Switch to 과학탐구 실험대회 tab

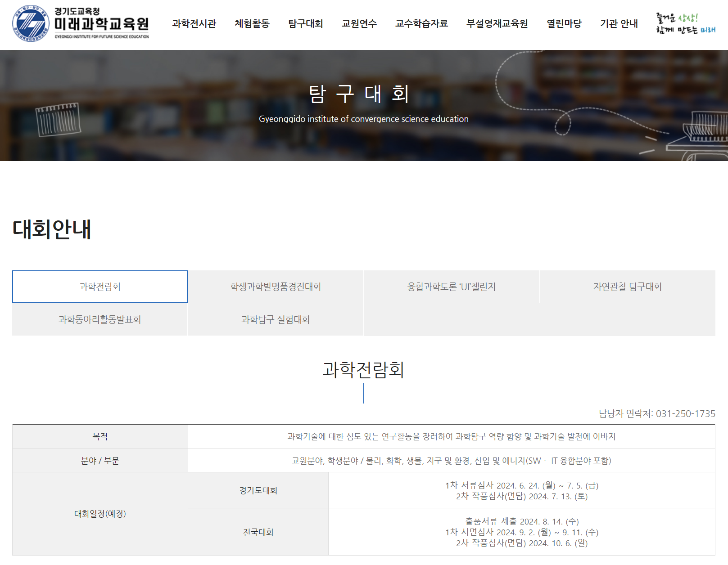276,319
